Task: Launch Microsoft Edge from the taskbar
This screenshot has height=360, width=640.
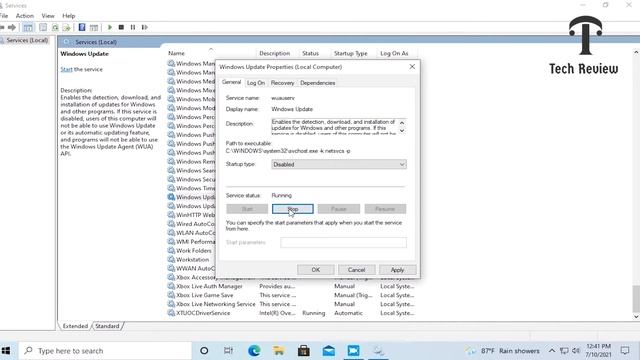Action: click(254, 351)
